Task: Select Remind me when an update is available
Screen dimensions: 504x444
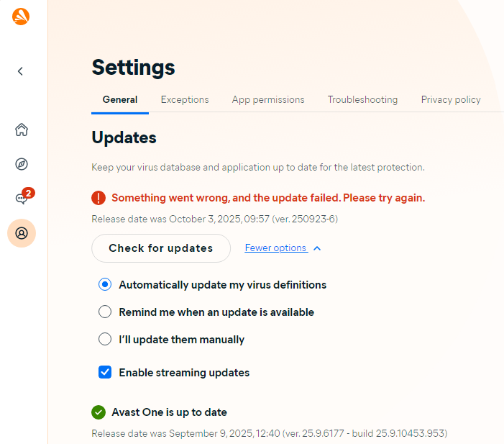Action: (x=105, y=312)
